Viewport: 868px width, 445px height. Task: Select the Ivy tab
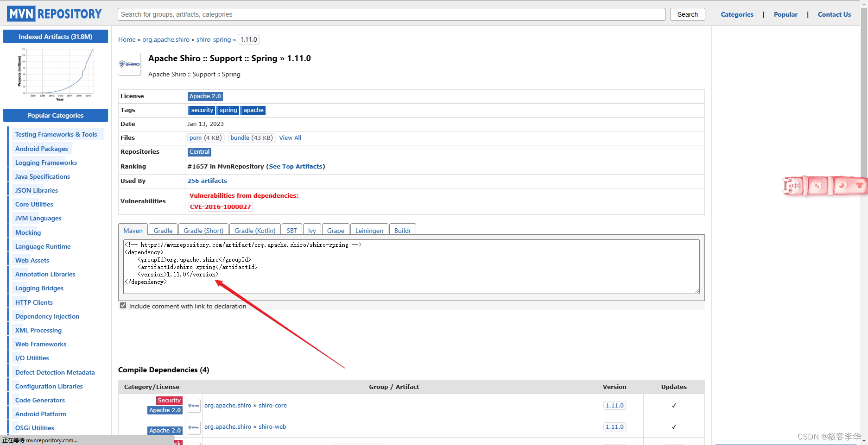tap(312, 231)
